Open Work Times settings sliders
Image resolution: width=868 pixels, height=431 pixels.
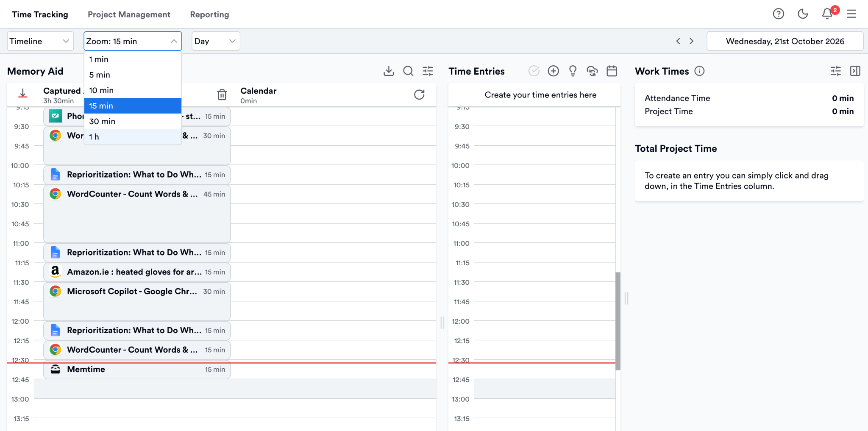pyautogui.click(x=835, y=71)
